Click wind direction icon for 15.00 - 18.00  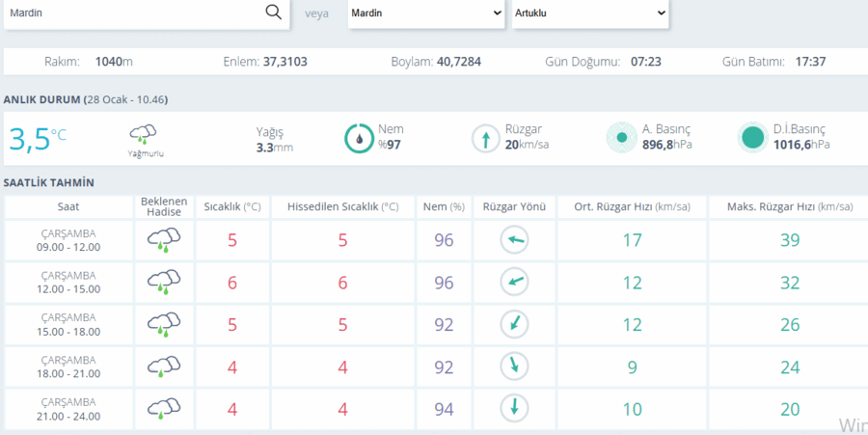point(514,324)
